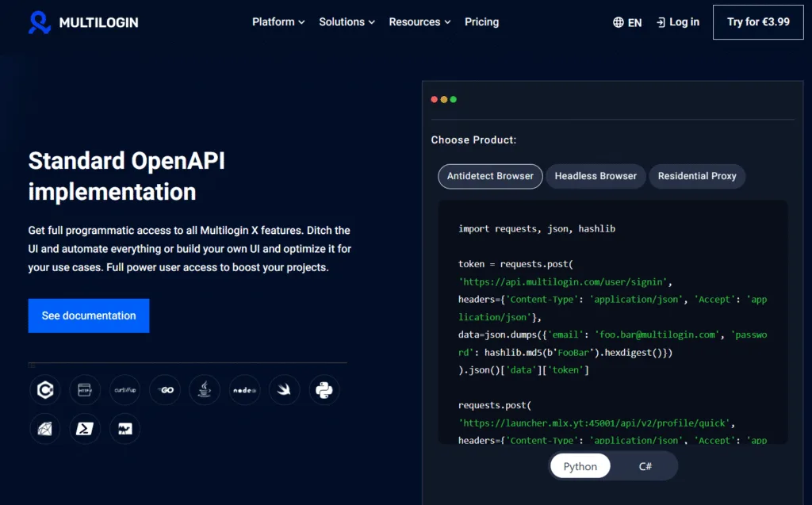Expand the Solutions menu

tap(347, 21)
